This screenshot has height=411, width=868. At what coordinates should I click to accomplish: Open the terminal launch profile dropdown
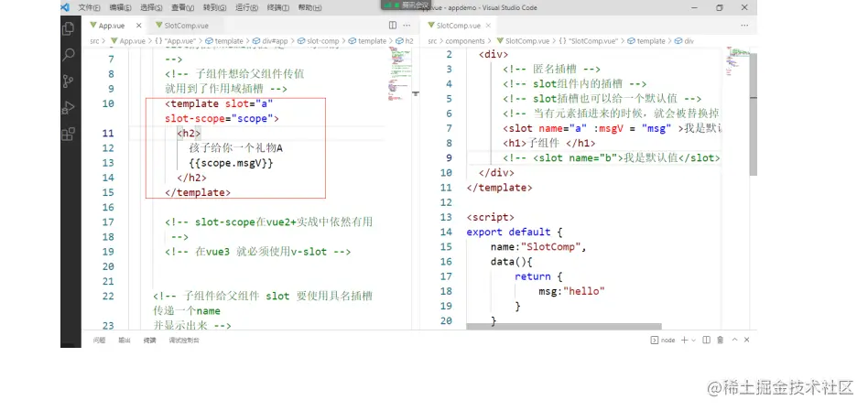pyautogui.click(x=693, y=341)
